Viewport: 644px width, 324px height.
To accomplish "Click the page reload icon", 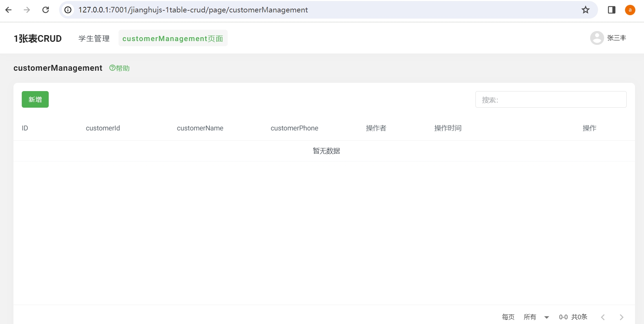I will pyautogui.click(x=45, y=10).
